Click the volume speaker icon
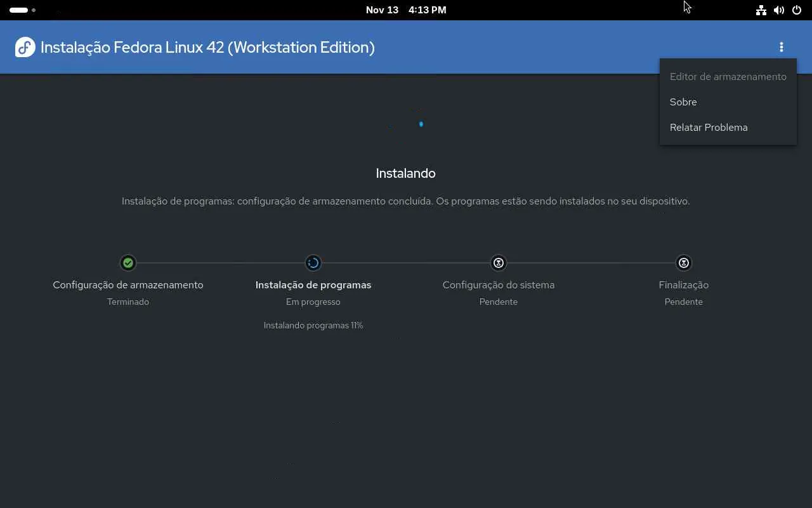The width and height of the screenshot is (812, 508). click(x=779, y=10)
